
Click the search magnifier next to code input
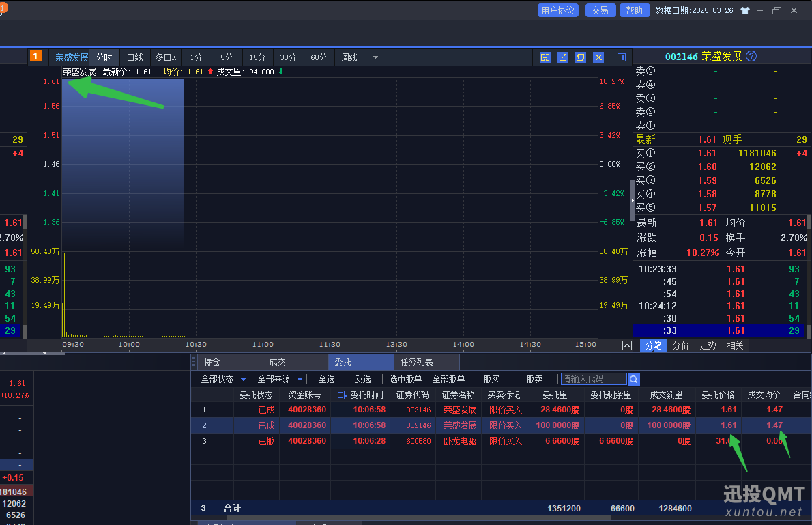633,380
